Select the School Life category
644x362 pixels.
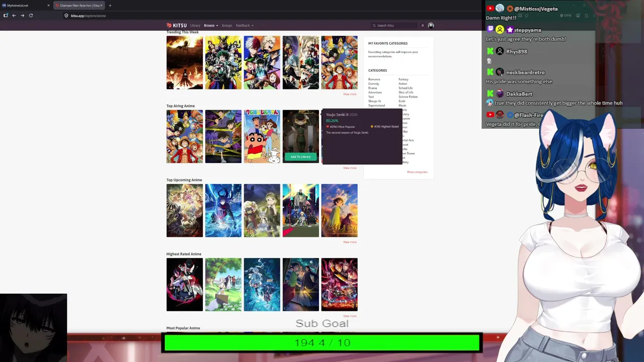coord(406,88)
